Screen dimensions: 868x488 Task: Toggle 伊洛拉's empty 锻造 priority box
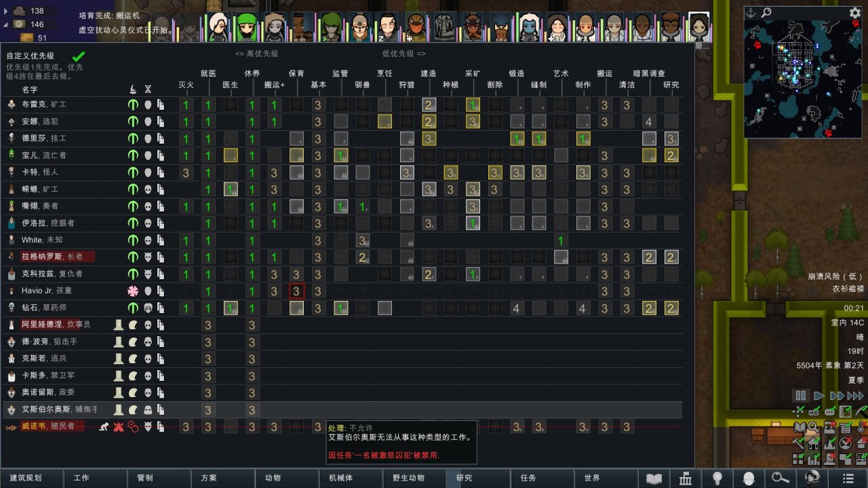(x=517, y=224)
